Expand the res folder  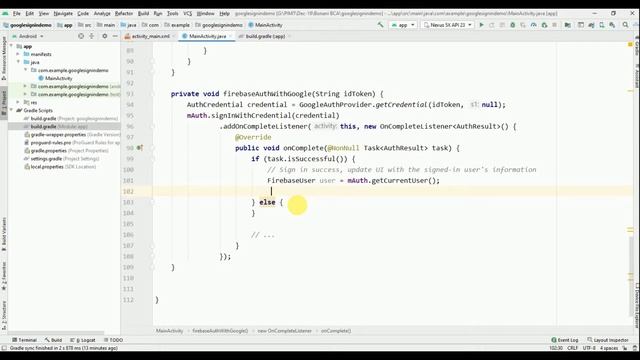point(18,102)
